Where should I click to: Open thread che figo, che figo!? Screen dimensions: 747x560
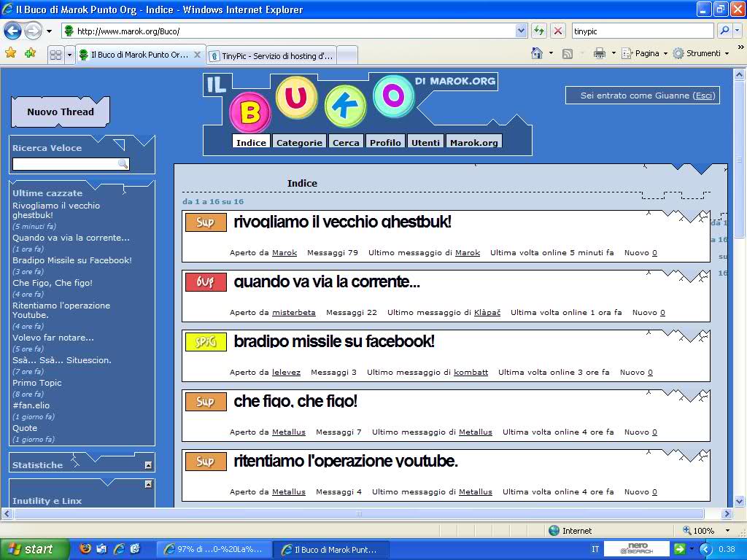[x=295, y=401]
